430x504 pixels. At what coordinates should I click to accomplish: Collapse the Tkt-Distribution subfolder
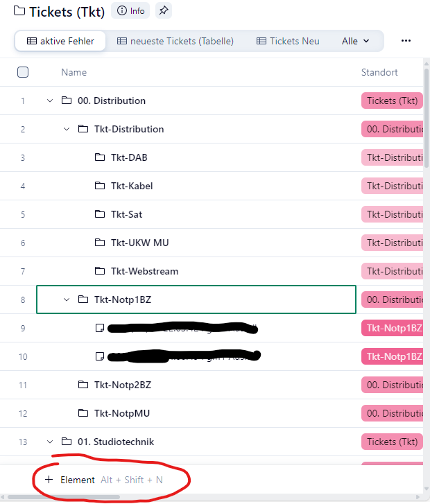point(67,129)
